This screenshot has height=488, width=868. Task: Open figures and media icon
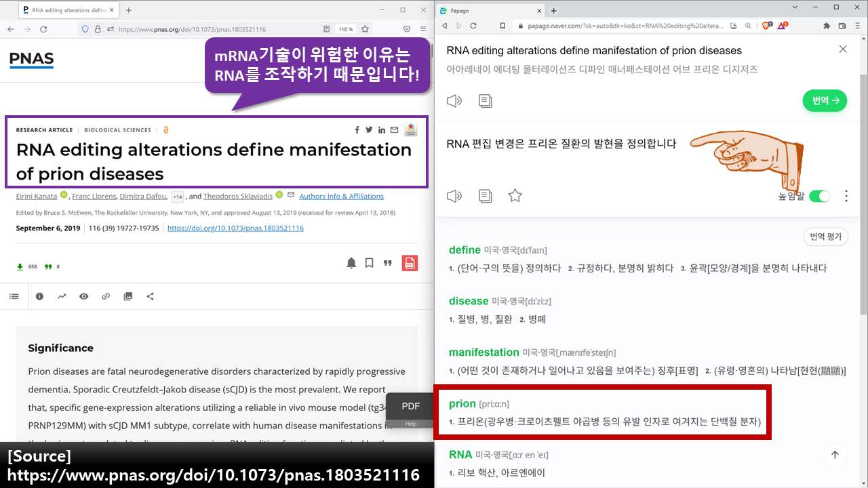pos(128,296)
